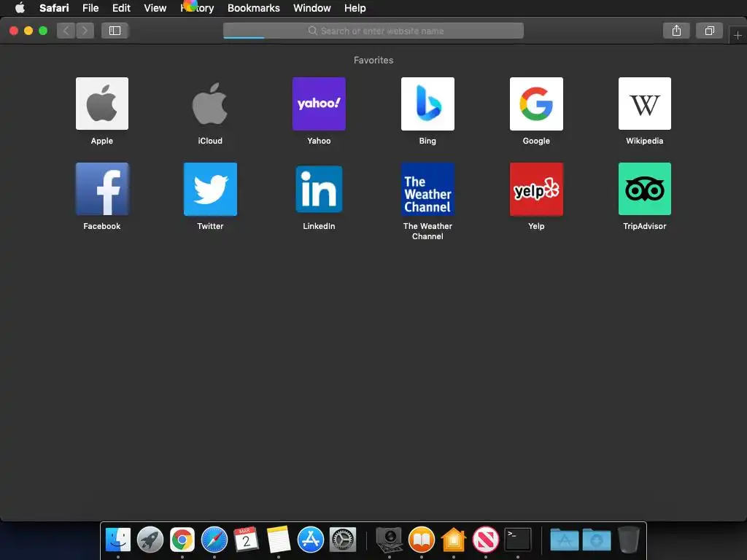This screenshot has width=747, height=560.
Task: Open System Preferences from Dock
Action: (x=343, y=540)
